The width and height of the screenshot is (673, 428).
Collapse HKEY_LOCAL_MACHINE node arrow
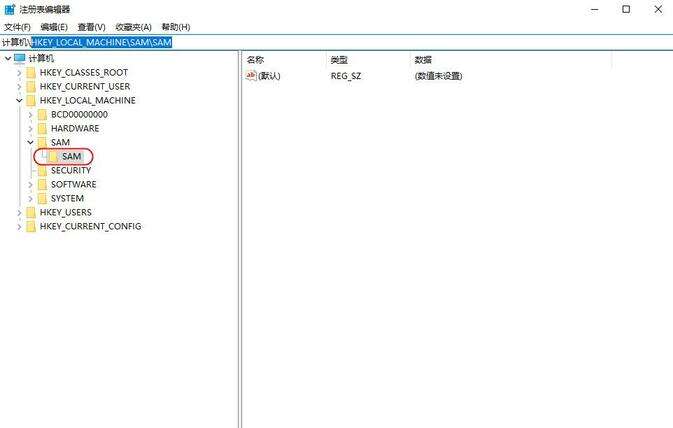[19, 100]
